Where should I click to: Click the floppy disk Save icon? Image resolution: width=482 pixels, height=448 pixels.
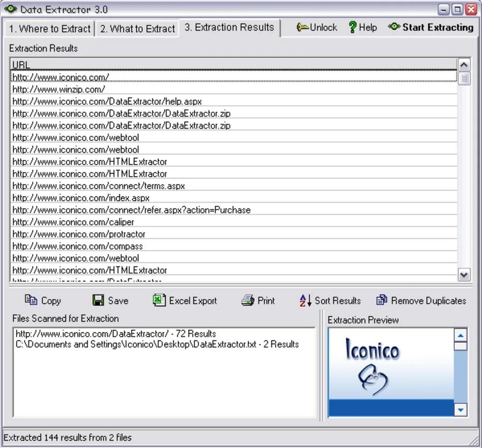(98, 300)
